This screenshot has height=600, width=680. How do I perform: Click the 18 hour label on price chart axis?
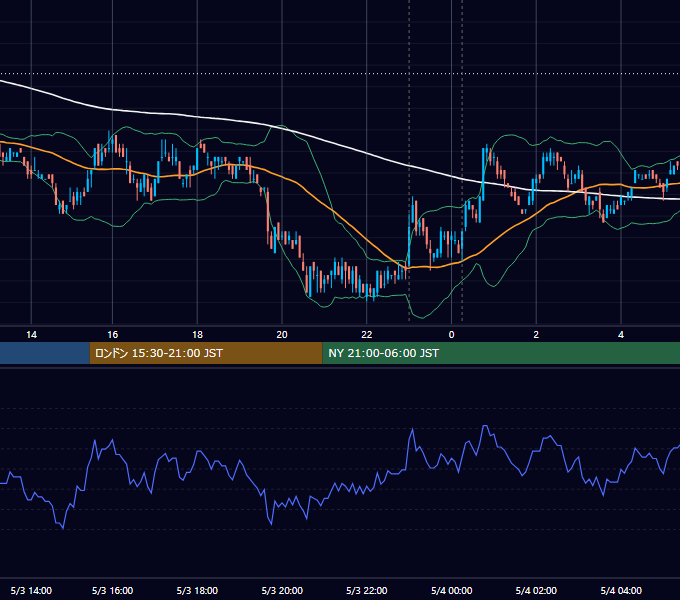197,335
